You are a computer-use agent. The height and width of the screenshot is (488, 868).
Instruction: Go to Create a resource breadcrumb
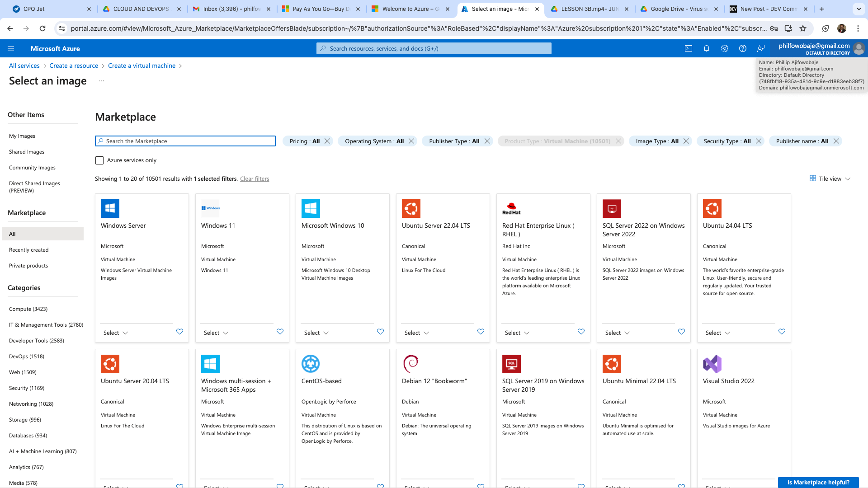(x=74, y=66)
